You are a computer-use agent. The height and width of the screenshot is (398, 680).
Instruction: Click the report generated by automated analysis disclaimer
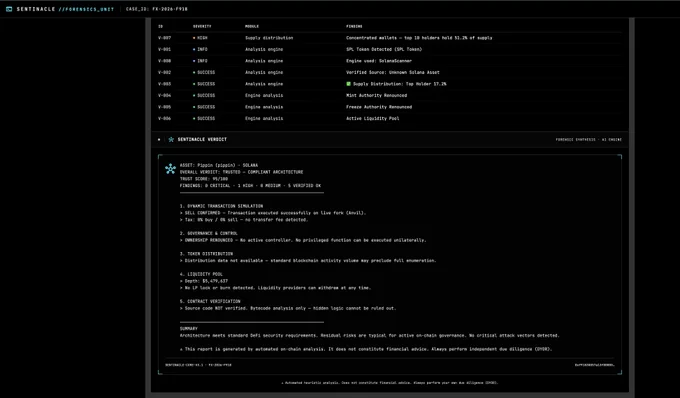(x=366, y=349)
